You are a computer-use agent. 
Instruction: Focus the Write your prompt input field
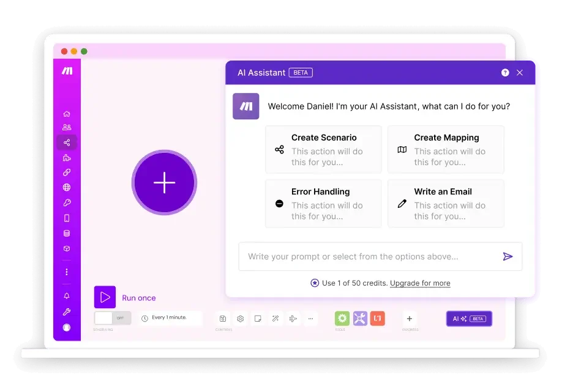[x=380, y=257]
